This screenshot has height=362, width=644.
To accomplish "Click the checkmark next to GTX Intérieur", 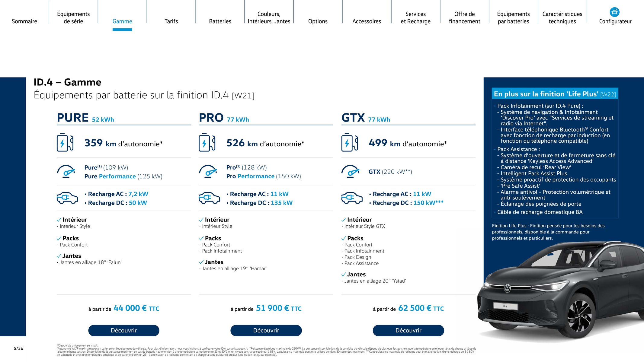I will (344, 220).
